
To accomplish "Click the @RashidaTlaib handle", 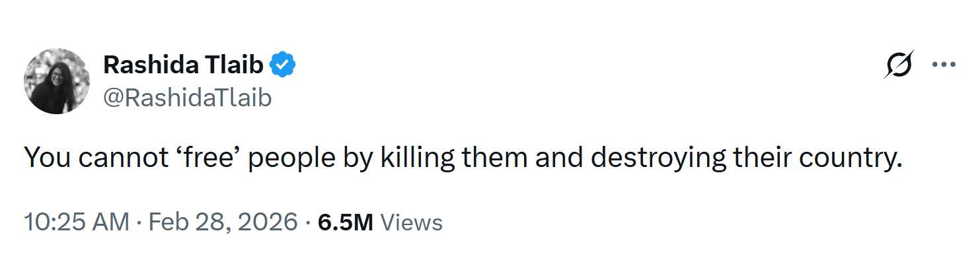I will [x=187, y=98].
